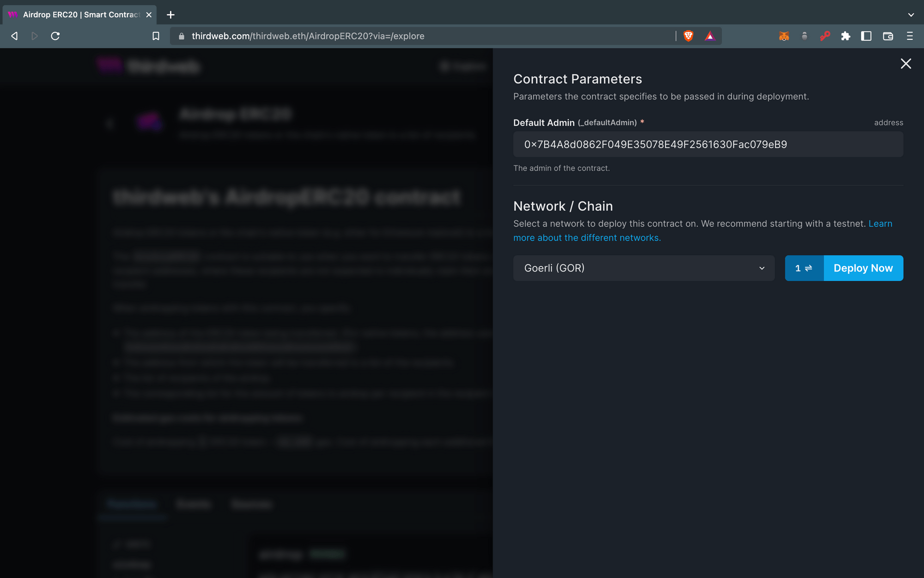The height and width of the screenshot is (578, 924).
Task: Open the red key password manager icon
Action: pos(826,36)
